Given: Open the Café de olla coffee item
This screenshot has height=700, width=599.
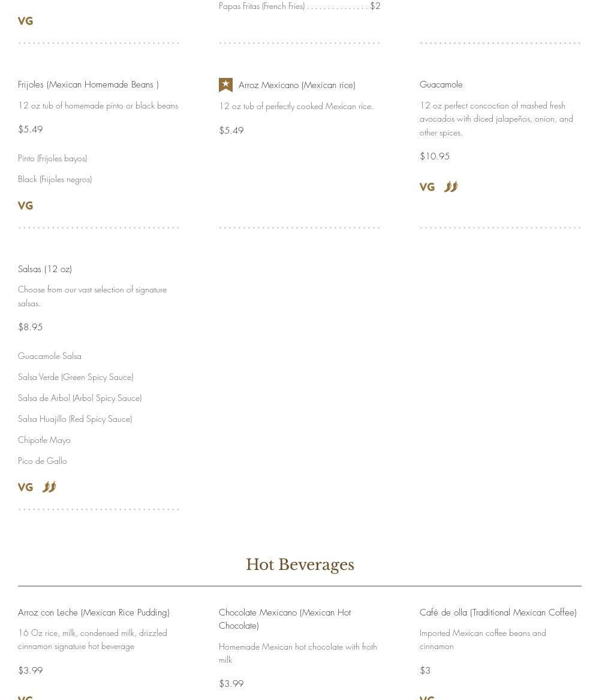Looking at the screenshot, I should click(498, 612).
